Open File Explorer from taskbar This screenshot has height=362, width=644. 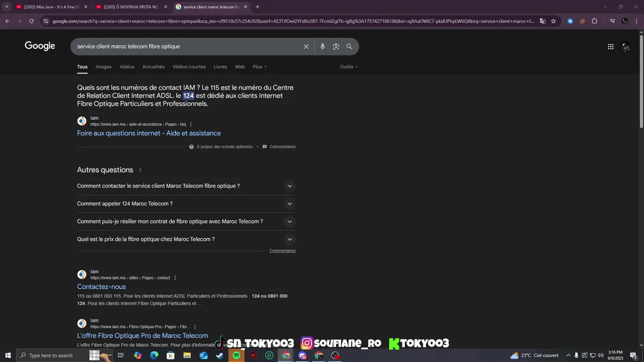coord(187,355)
